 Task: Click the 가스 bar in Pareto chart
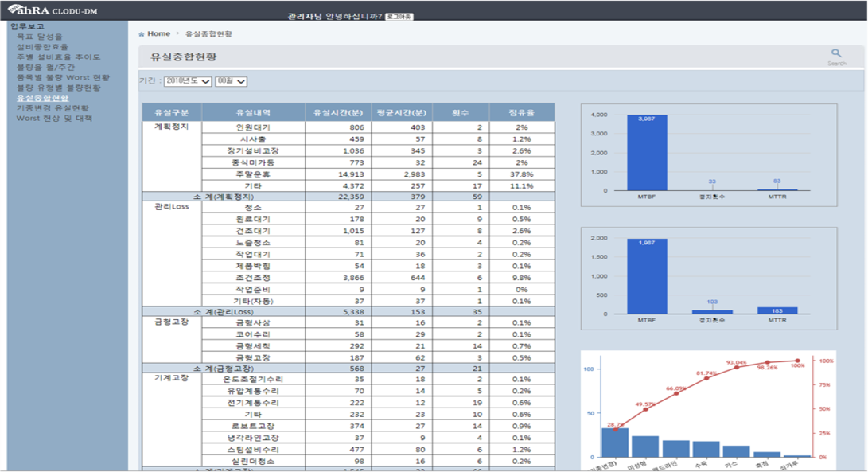736,451
